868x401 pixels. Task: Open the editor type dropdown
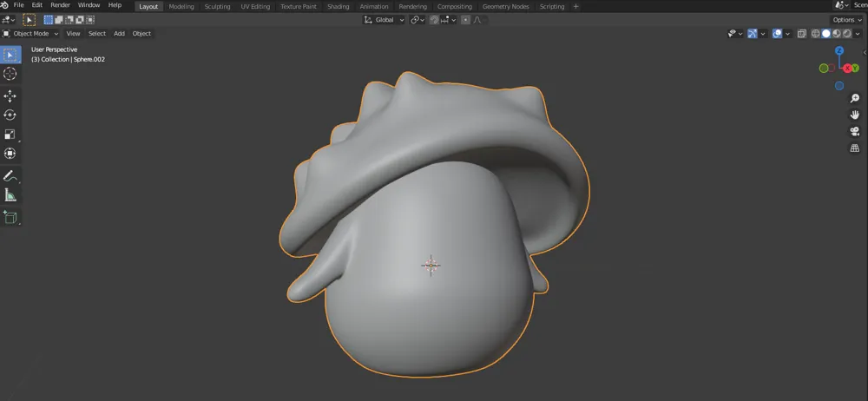(9, 20)
